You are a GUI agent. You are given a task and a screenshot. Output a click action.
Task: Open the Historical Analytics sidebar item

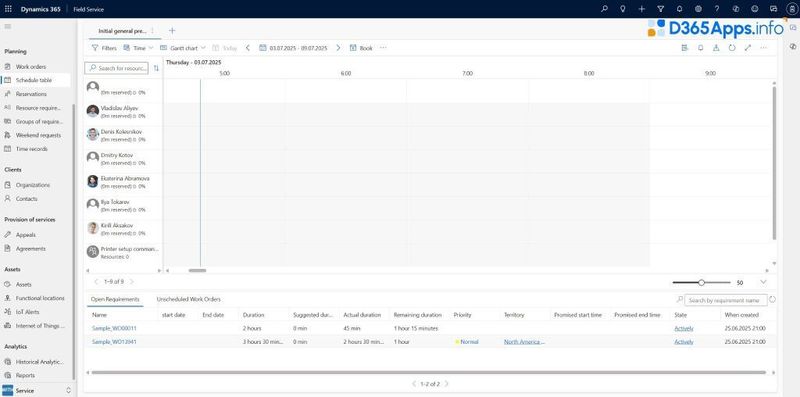point(39,361)
